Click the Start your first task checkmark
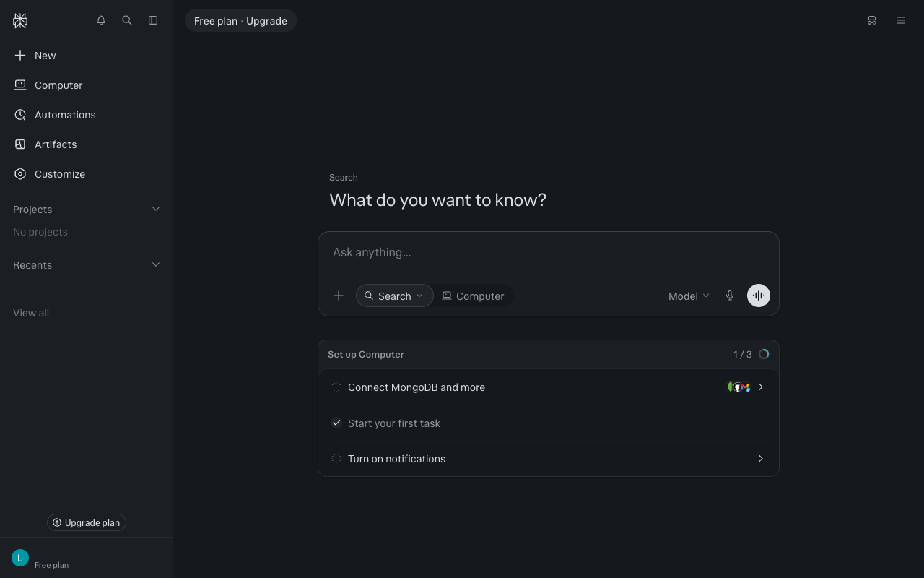The height and width of the screenshot is (578, 924). pyautogui.click(x=336, y=423)
